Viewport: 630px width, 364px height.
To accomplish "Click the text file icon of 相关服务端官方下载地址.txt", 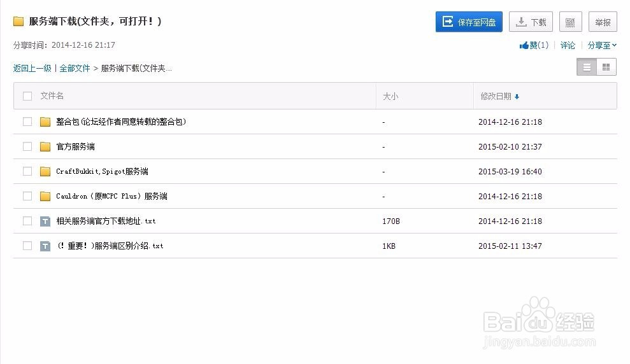I will tap(45, 221).
